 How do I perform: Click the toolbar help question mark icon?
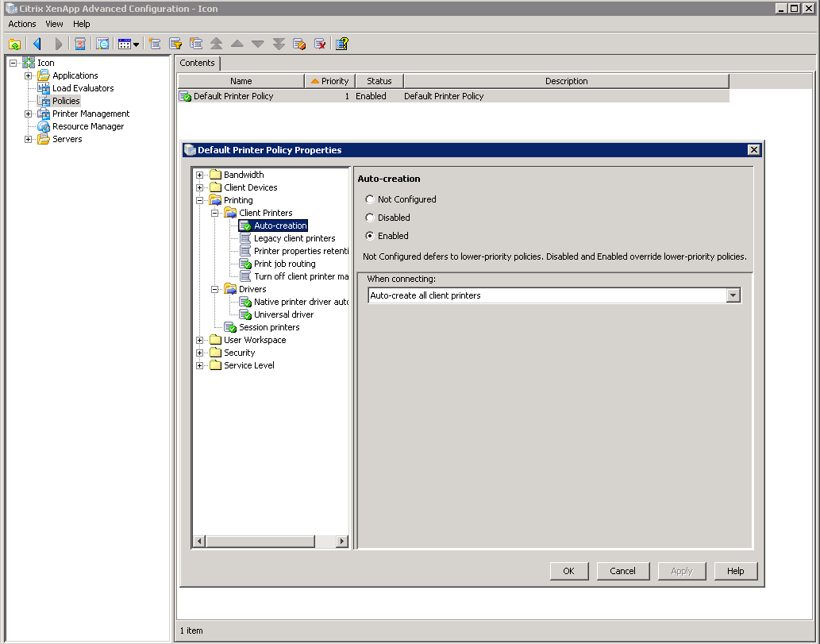point(342,44)
